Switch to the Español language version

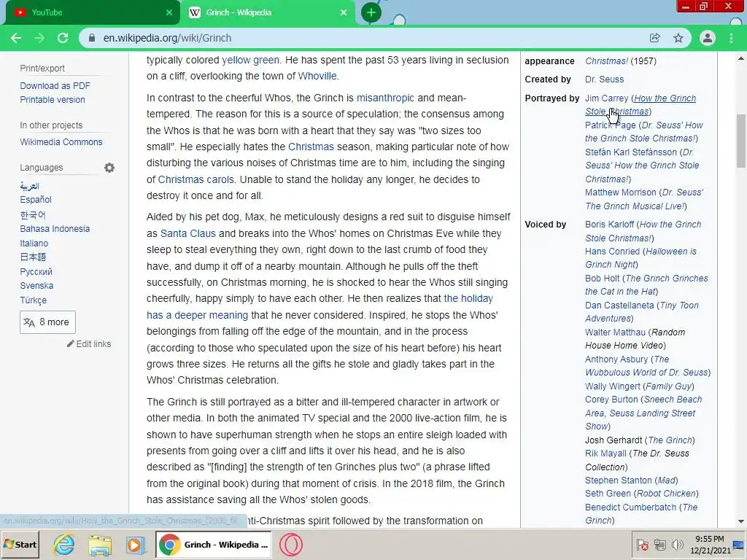(x=36, y=200)
